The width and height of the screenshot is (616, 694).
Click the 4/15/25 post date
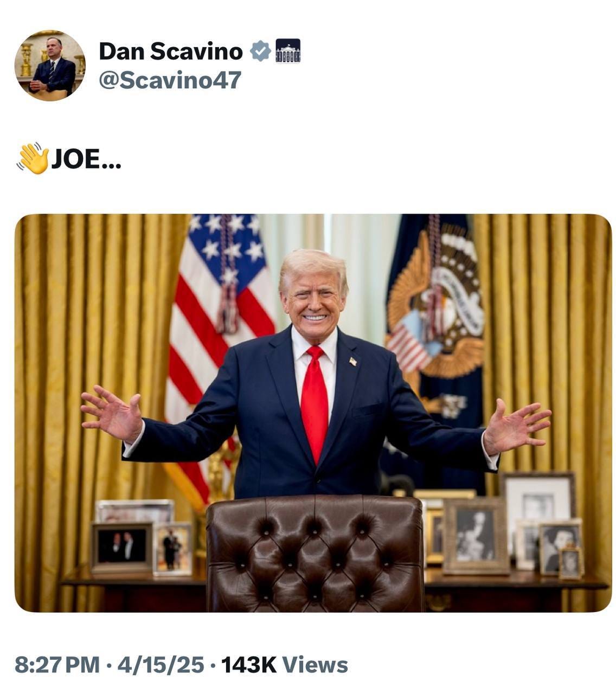(161, 665)
